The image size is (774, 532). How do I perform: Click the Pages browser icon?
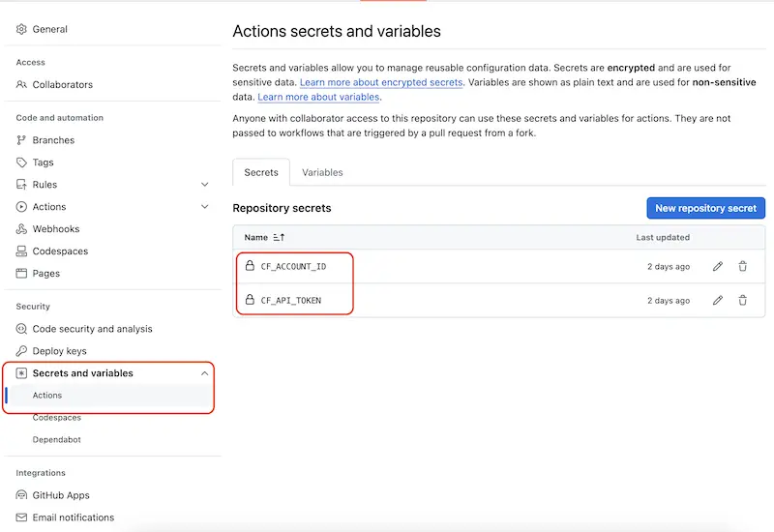(x=21, y=274)
